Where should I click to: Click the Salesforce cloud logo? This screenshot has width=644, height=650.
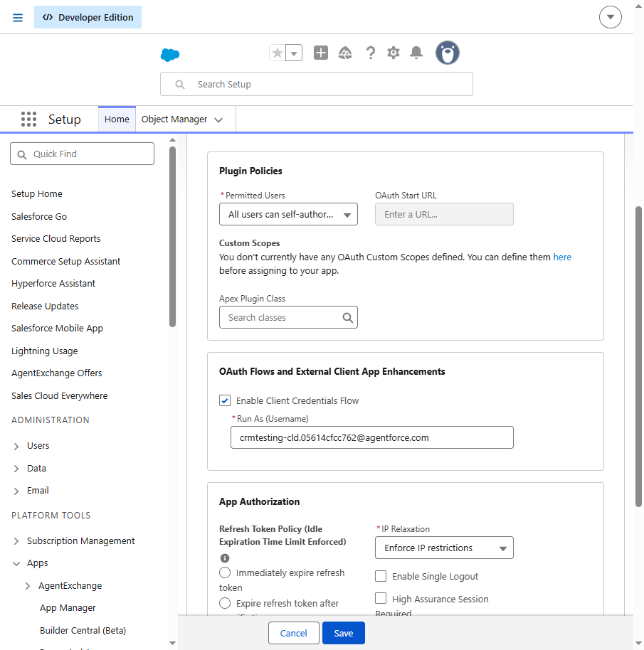click(x=170, y=54)
